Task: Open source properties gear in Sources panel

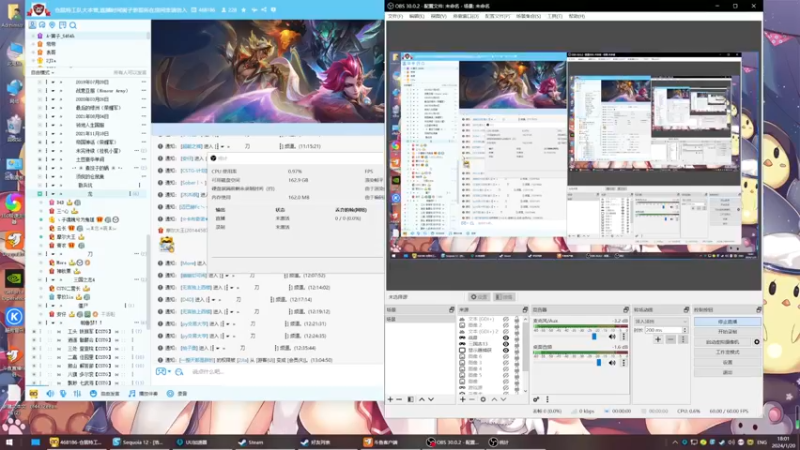Action: click(x=482, y=399)
